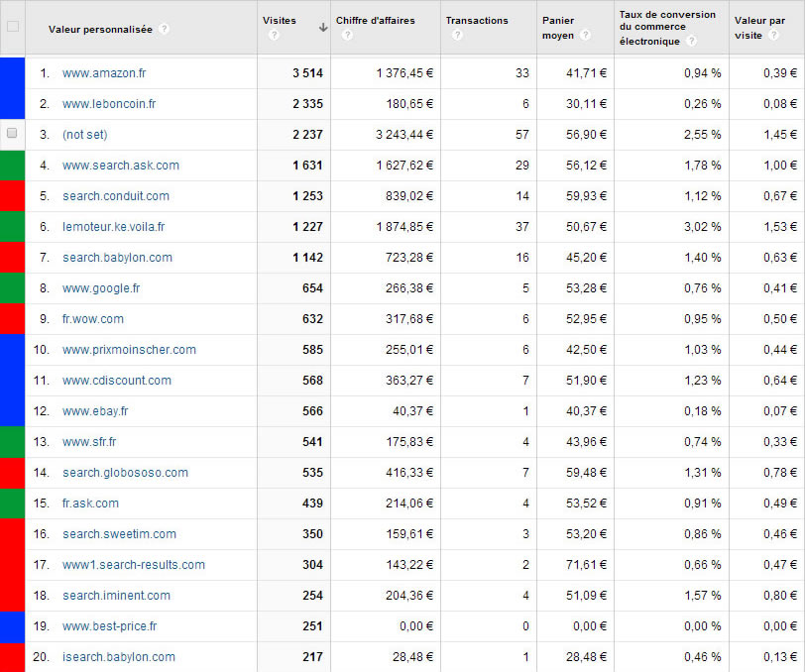Open search.babylon.com link in row 7
805x672 pixels.
click(x=117, y=257)
